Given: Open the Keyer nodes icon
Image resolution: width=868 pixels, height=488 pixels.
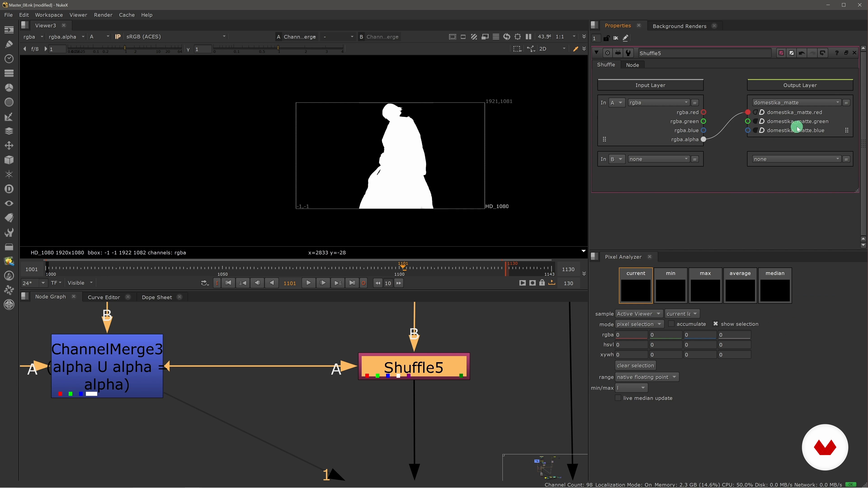Looking at the screenshot, I should pos(9,117).
